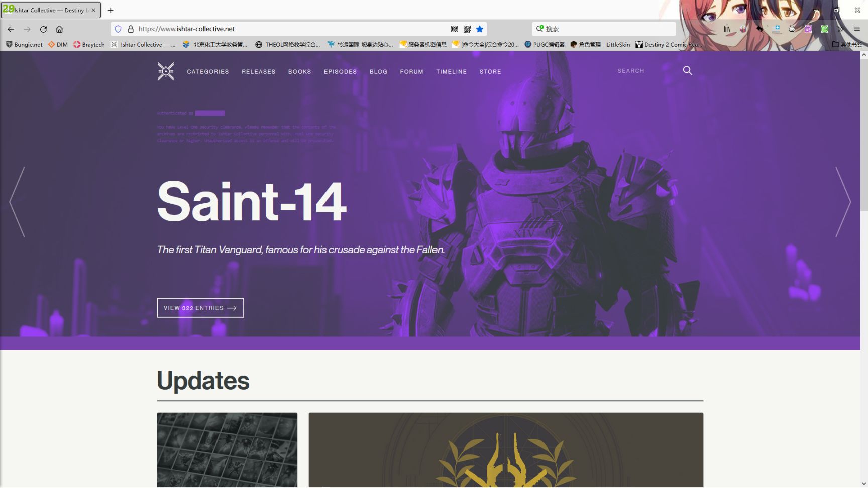Show previous hero slide with left arrow
868x488 pixels.
17,202
